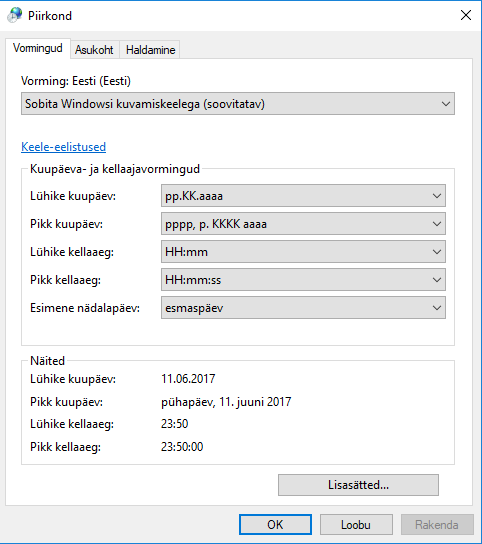Viewport: 482px width, 544px height.
Task: Click the Piirkond globe icon in title bar
Action: (x=15, y=15)
